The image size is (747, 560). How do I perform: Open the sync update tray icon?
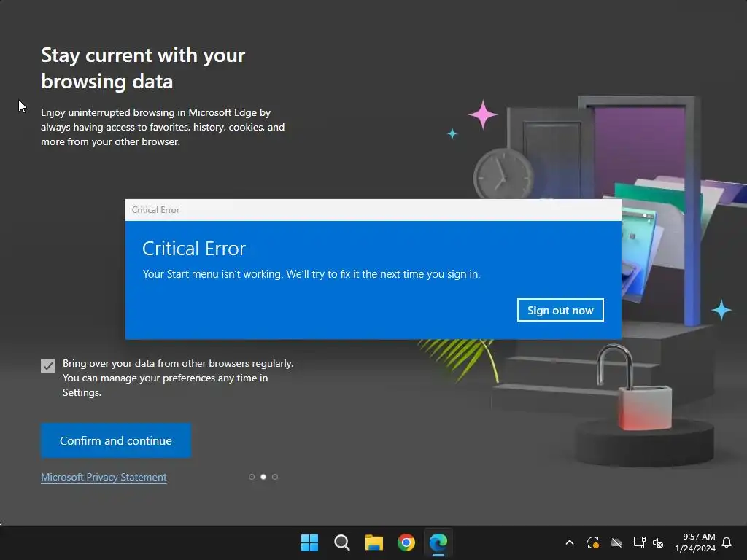(x=592, y=542)
